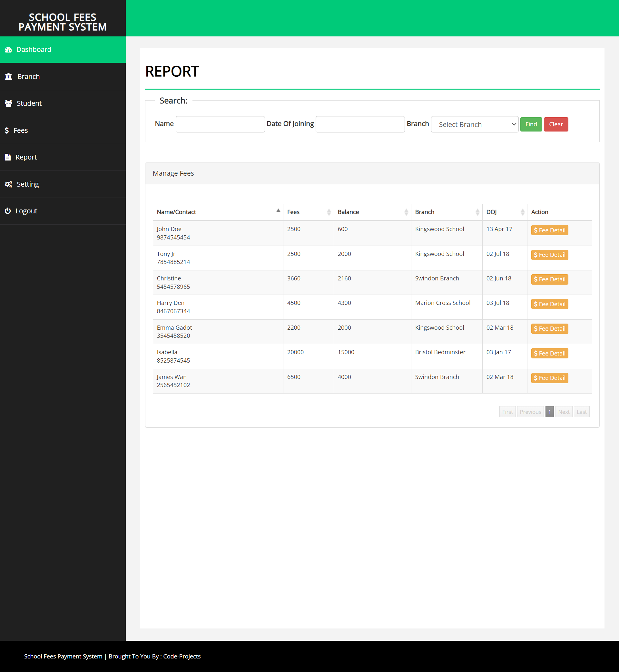This screenshot has height=672, width=619.
Task: Open the Dashboard menu item
Action: (63, 50)
